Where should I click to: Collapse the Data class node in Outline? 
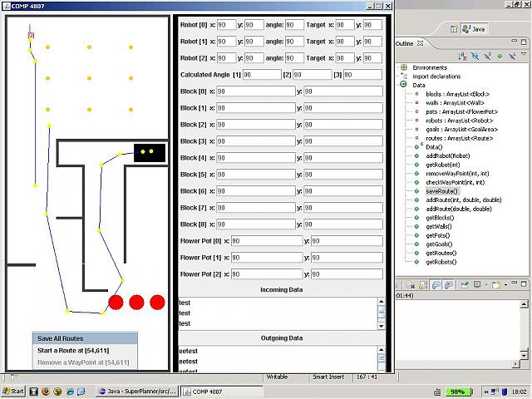click(x=403, y=85)
